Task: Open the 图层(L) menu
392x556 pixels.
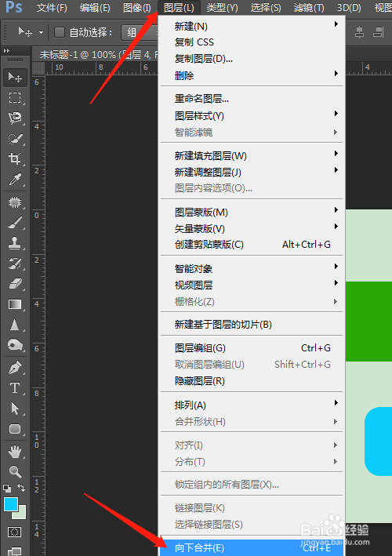Action: [179, 7]
